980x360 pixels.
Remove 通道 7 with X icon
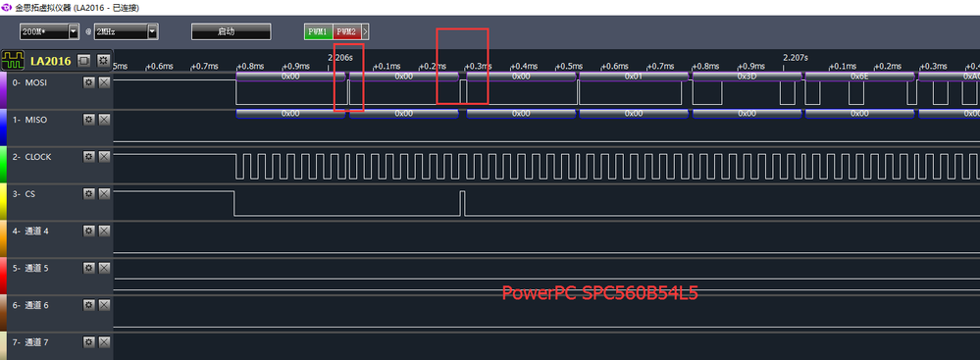104,342
